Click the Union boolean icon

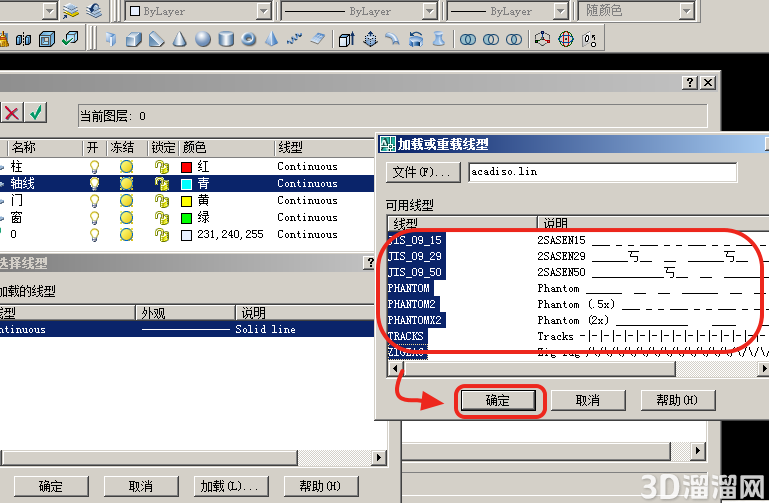coord(468,39)
